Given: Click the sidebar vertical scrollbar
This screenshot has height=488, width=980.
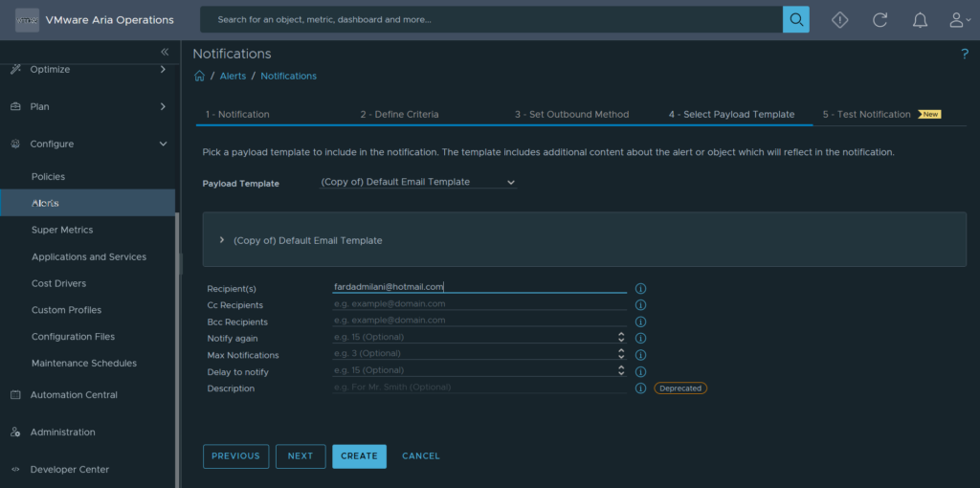Looking at the screenshot, I should (177, 350).
